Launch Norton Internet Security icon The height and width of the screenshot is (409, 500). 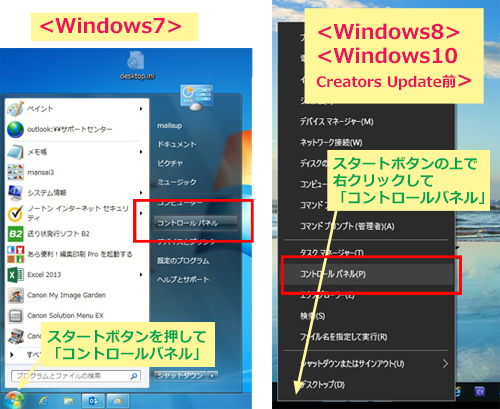point(15,213)
